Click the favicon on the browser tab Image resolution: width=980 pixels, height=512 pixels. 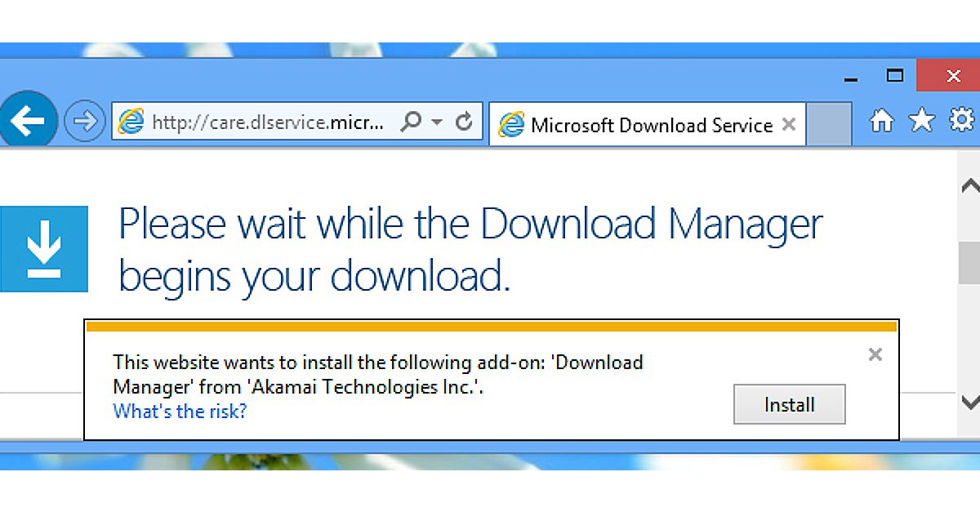click(x=510, y=124)
